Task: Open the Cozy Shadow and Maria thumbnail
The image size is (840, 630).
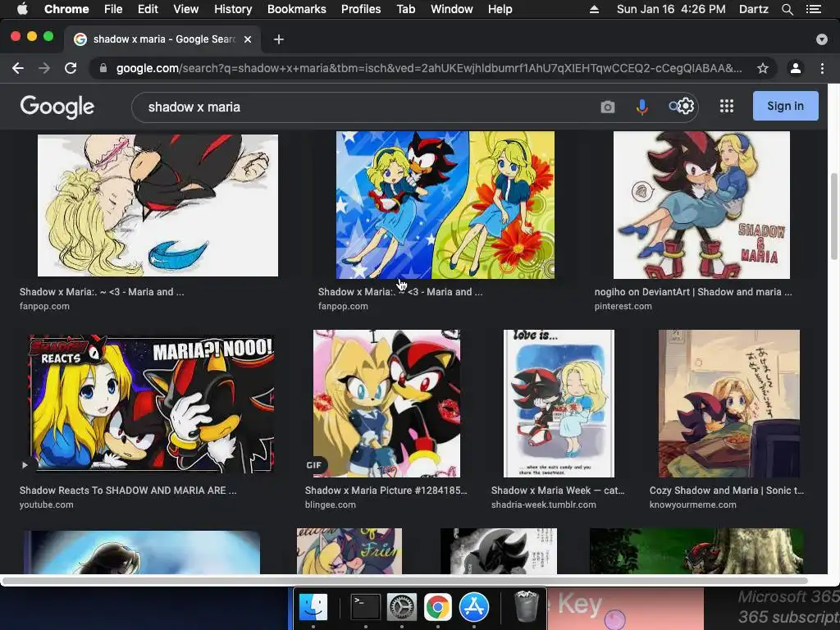Action: (728, 404)
